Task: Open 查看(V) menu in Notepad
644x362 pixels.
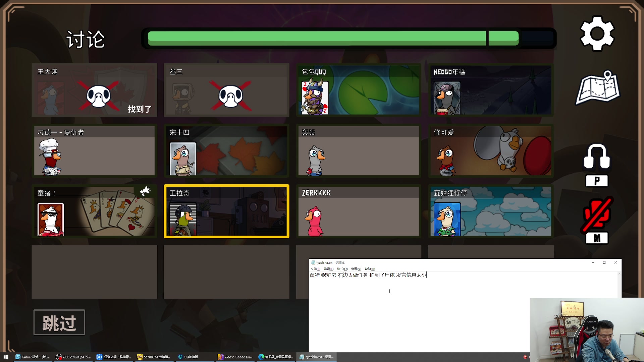Action: coord(356,269)
